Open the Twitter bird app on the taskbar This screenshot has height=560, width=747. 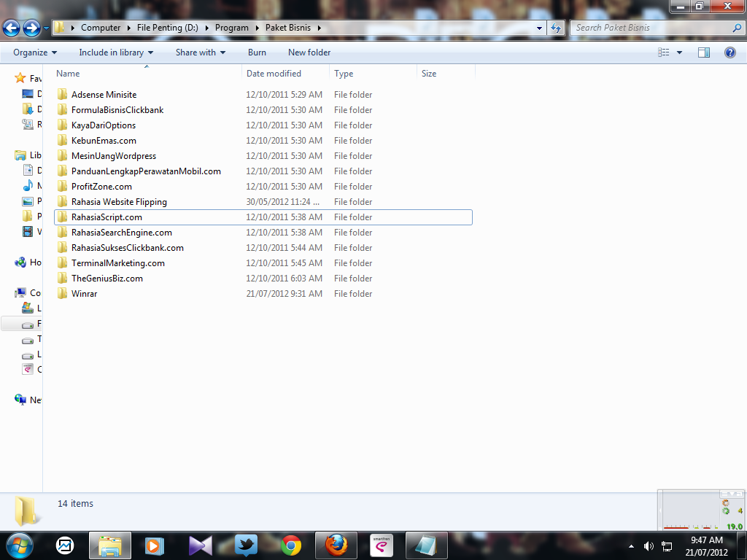[x=246, y=545]
